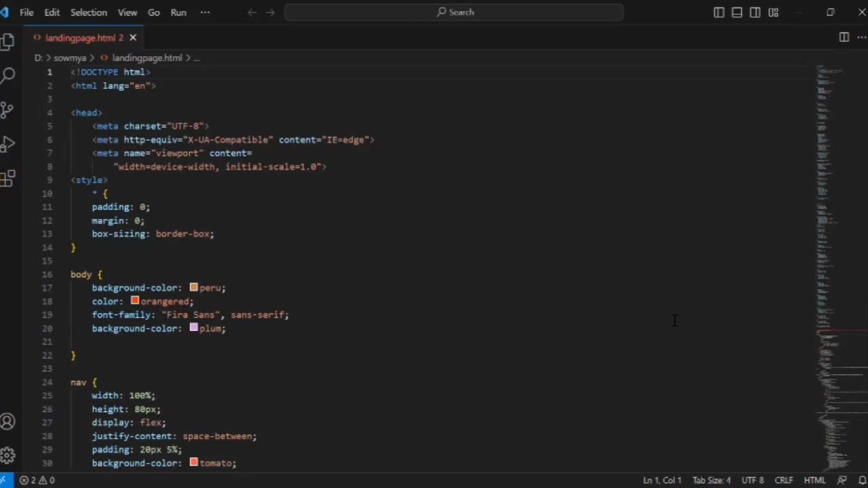Toggle the secondary side bar layout button

[755, 12]
